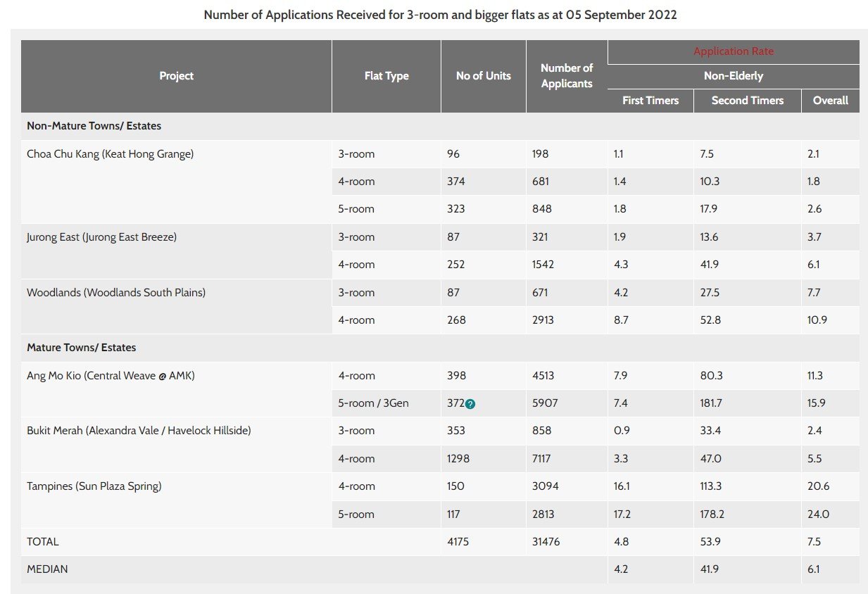Click the first timers rate 0.9
The height and width of the screenshot is (594, 868).
621,431
